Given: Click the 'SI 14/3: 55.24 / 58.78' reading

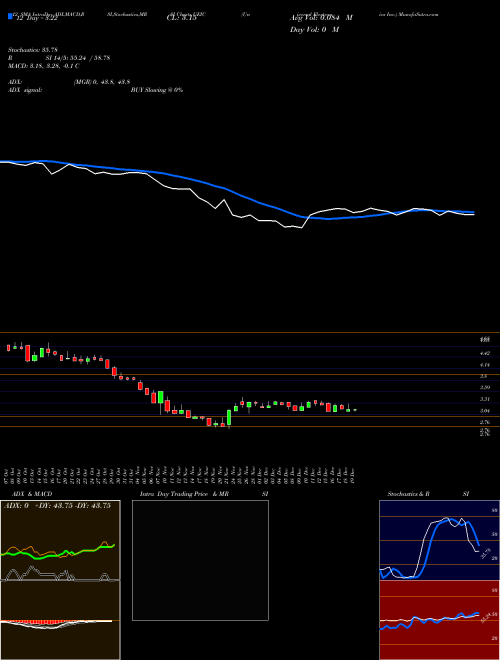Looking at the screenshot, I should 78,58.
